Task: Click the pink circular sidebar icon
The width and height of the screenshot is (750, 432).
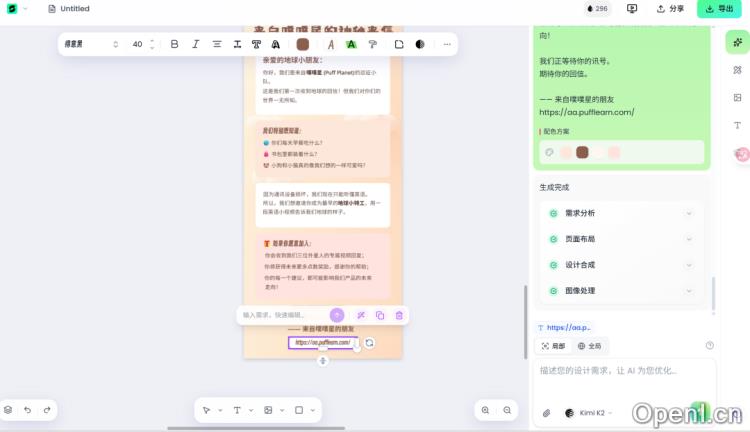Action: 742,154
